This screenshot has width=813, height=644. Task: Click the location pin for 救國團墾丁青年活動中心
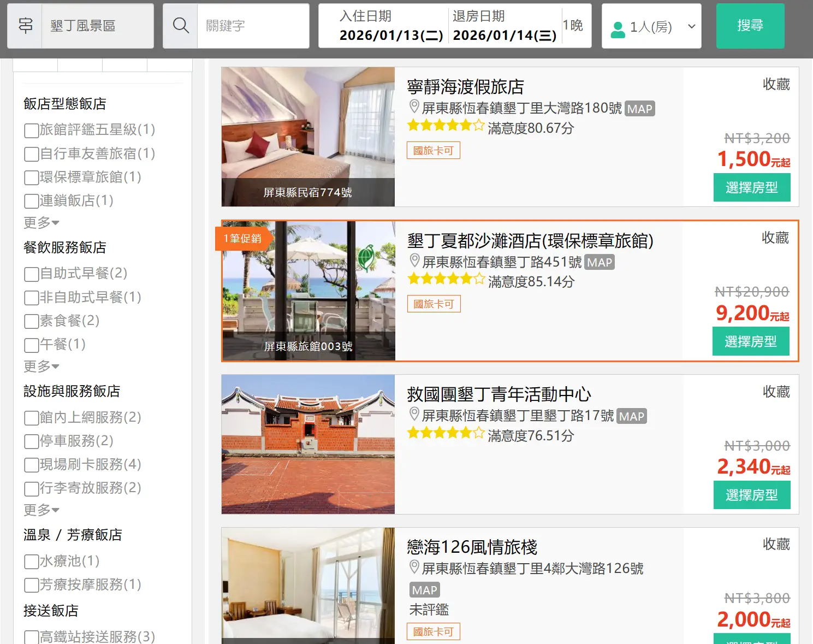tap(414, 414)
